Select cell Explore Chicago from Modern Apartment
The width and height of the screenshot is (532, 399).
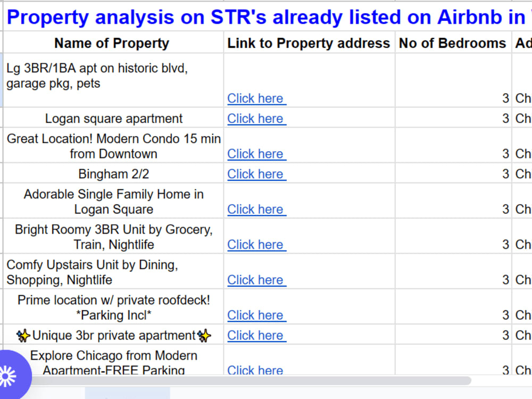(113, 360)
